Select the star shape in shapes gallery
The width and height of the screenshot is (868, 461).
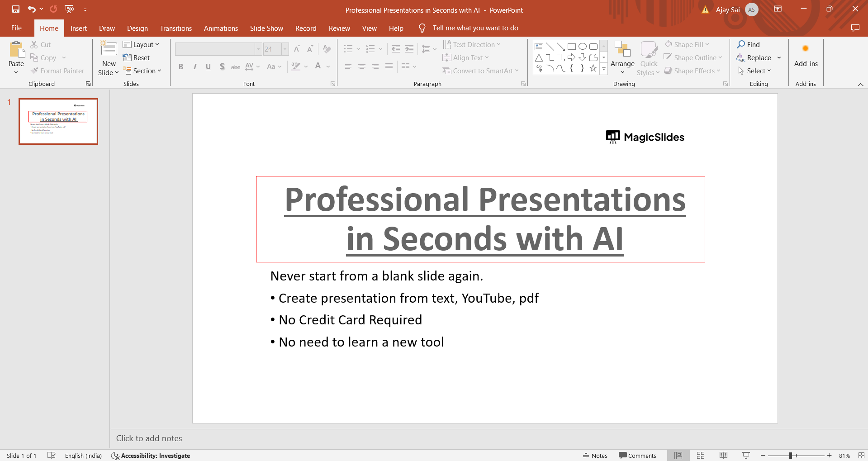[x=593, y=68]
